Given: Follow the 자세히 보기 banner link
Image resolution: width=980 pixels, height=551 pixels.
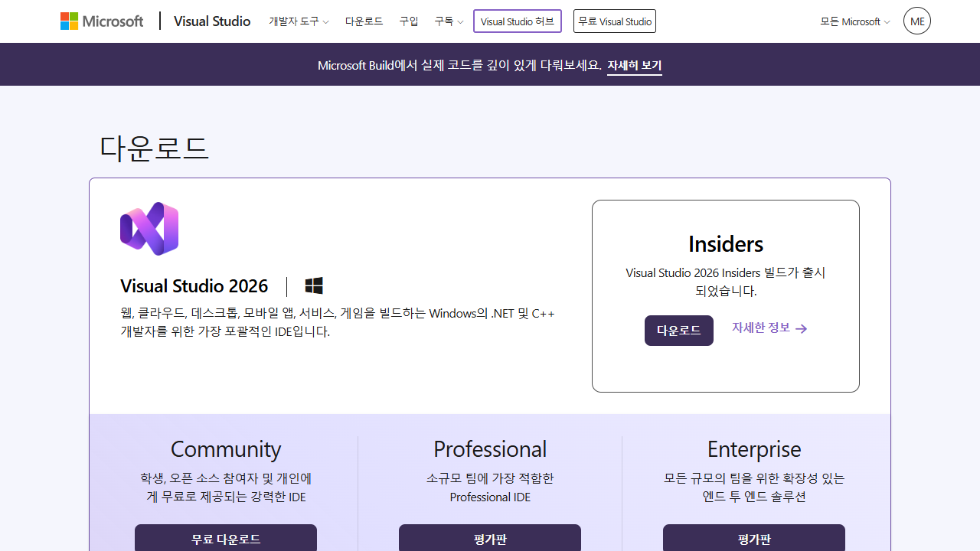Looking at the screenshot, I should click(x=635, y=65).
